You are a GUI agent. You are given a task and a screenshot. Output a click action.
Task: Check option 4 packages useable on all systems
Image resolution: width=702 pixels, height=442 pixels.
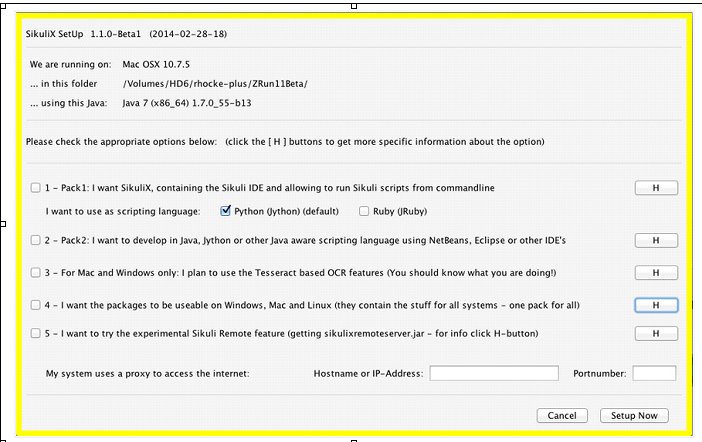click(35, 305)
